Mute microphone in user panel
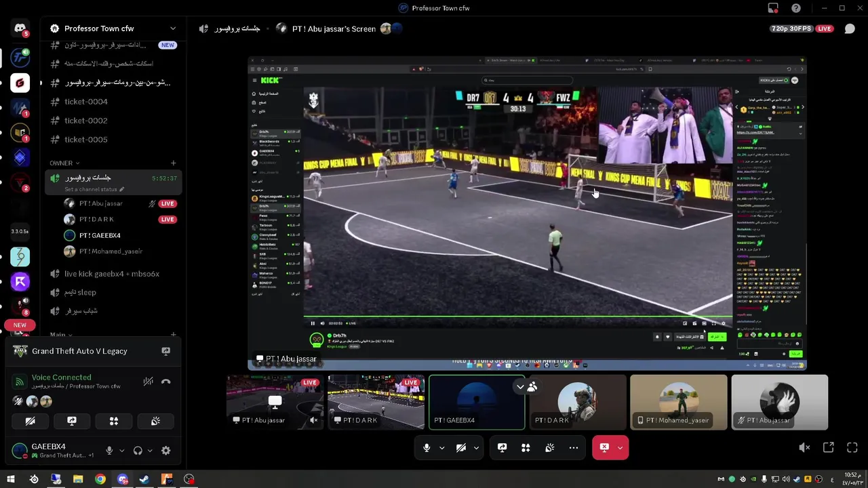868x488 pixels. click(109, 451)
